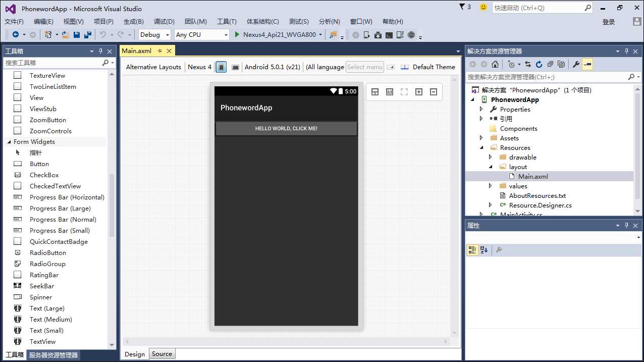
Task: Expand the drawable folder node
Action: pyautogui.click(x=490, y=158)
